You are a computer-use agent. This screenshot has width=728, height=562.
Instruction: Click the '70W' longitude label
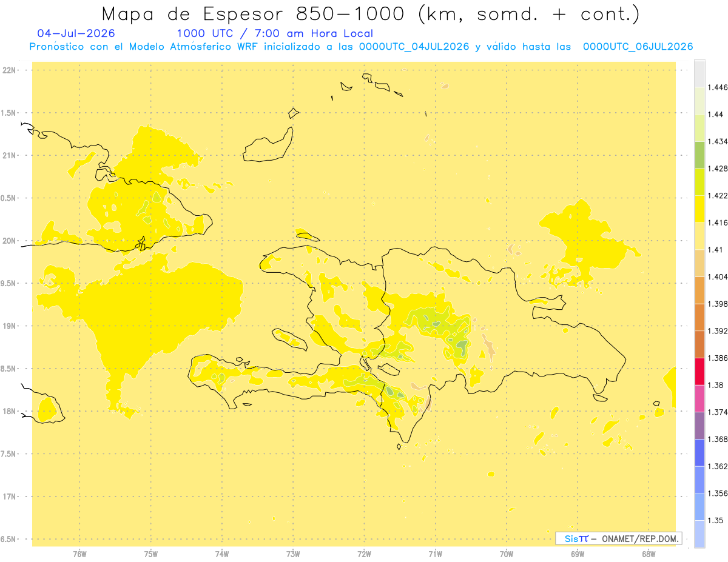tap(507, 554)
